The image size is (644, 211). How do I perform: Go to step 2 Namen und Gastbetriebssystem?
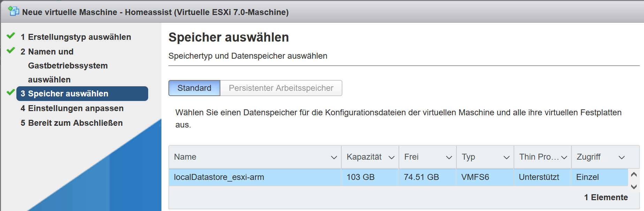[64, 66]
